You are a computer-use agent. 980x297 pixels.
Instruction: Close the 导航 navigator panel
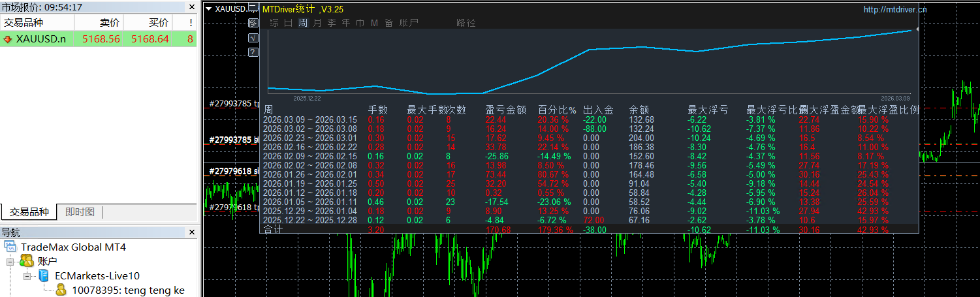coord(191,232)
